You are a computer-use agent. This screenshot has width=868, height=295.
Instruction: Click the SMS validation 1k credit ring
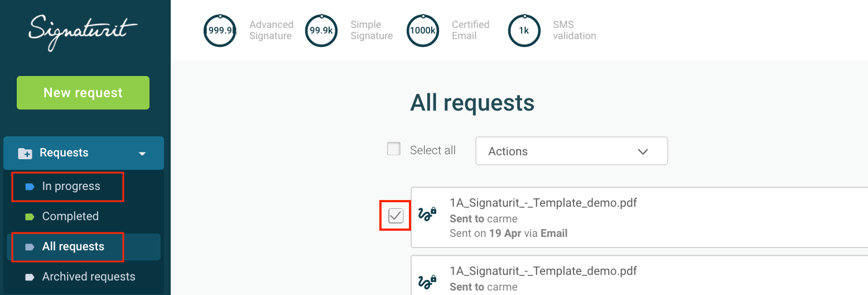(524, 31)
